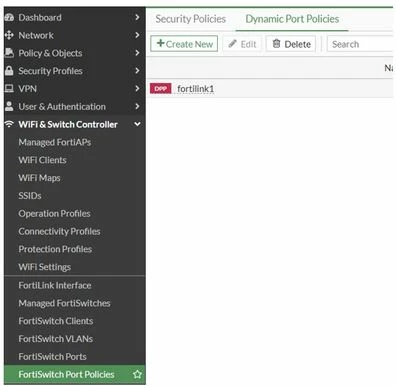The width and height of the screenshot is (396, 386).
Task: Open the Network menu item
Action: click(75, 35)
